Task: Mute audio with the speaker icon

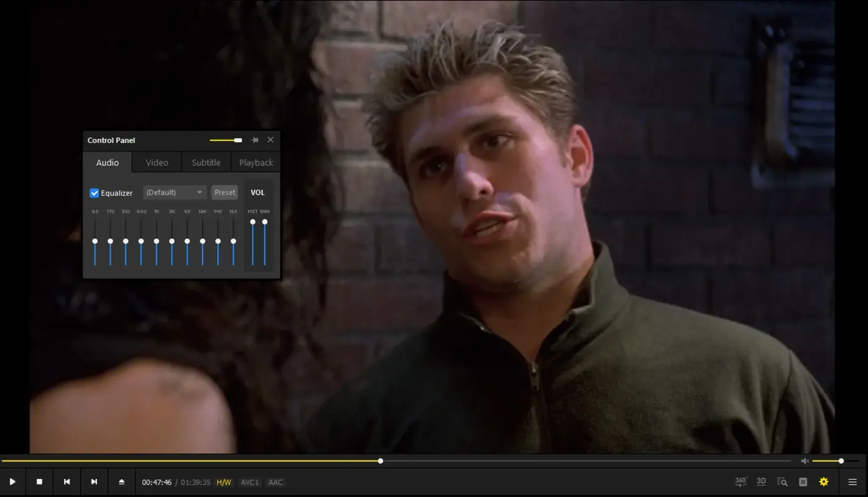Action: (x=805, y=461)
